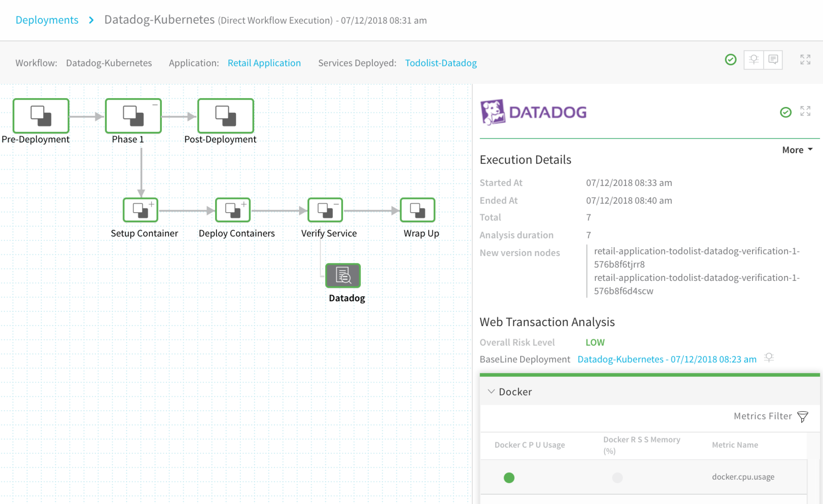Click the Datadog-Kubernetes breadcrumb title
823x504 pixels.
pos(159,20)
